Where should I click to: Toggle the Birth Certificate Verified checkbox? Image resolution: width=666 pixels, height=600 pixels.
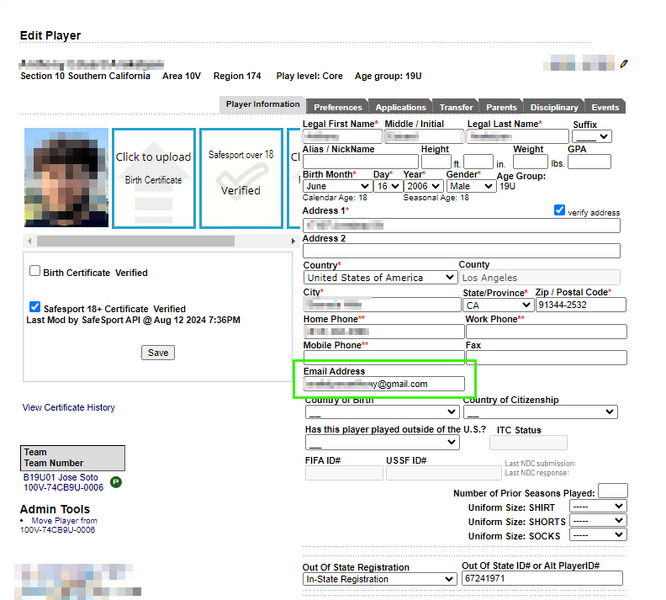(34, 271)
